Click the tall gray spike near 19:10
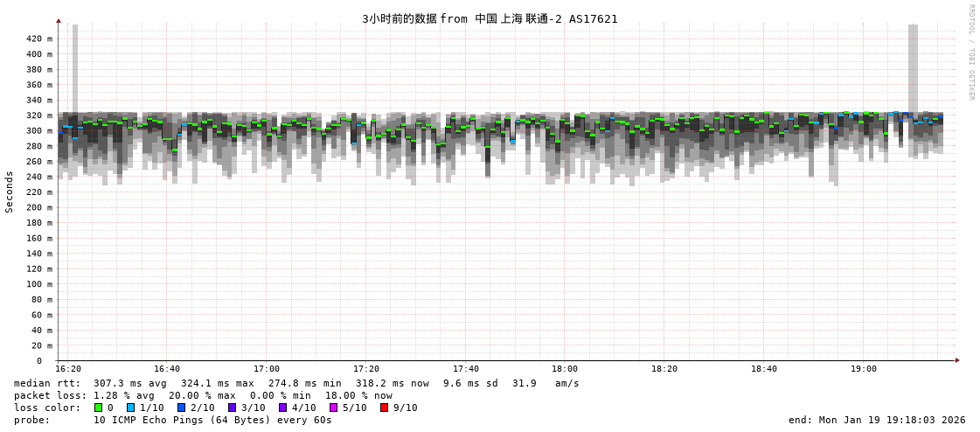The height and width of the screenshot is (432, 980). click(x=913, y=66)
